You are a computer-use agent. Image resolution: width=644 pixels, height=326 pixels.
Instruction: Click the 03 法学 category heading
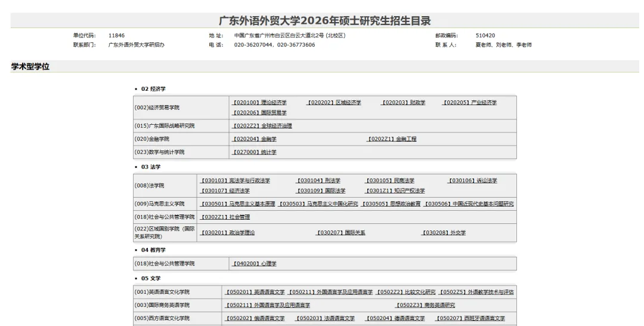click(x=151, y=167)
